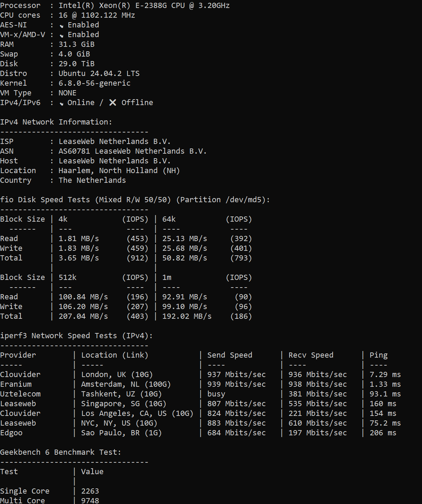Viewport: 422px width, 504px height.
Task: Click the "busy" send speed for Tashkent
Action: pyautogui.click(x=216, y=394)
